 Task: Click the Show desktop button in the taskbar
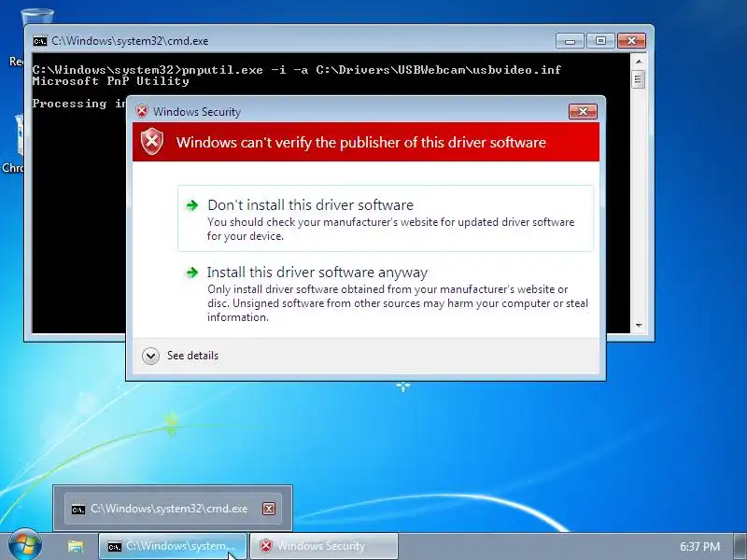740,546
